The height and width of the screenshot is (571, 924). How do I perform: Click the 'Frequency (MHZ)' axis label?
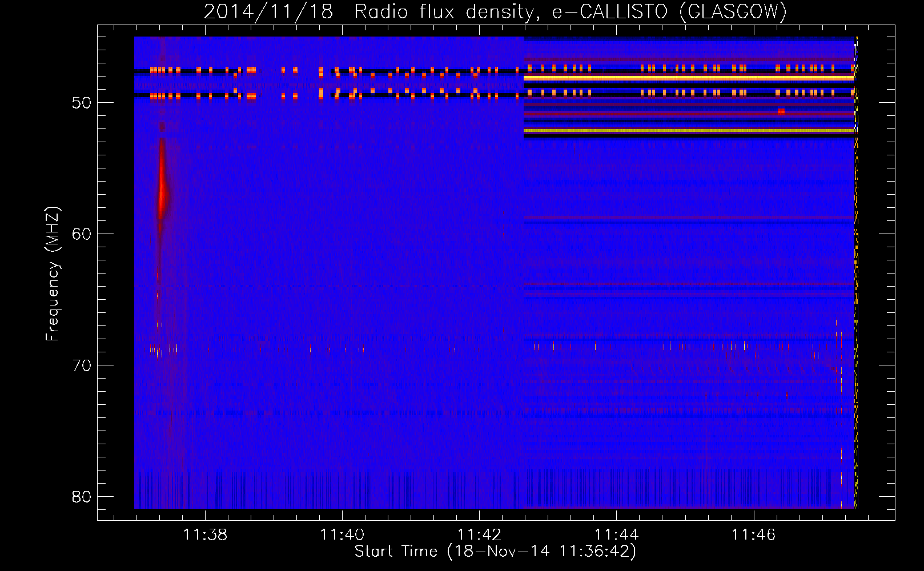53,274
